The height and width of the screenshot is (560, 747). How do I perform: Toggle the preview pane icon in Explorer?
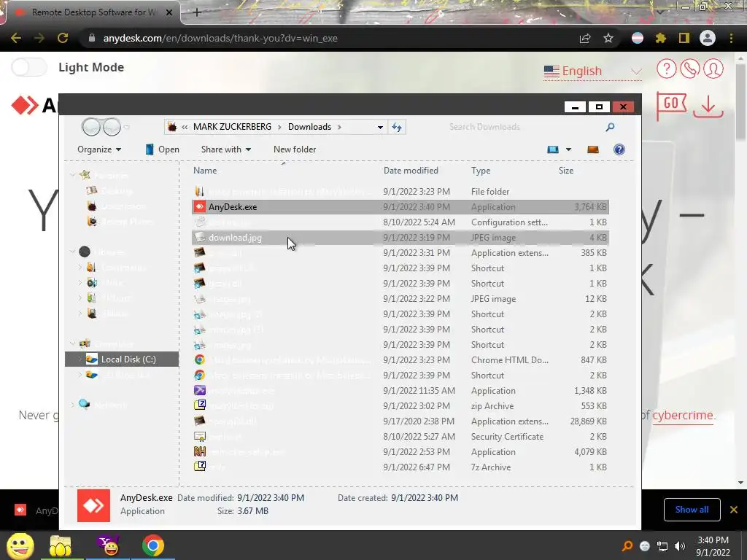pyautogui.click(x=592, y=149)
